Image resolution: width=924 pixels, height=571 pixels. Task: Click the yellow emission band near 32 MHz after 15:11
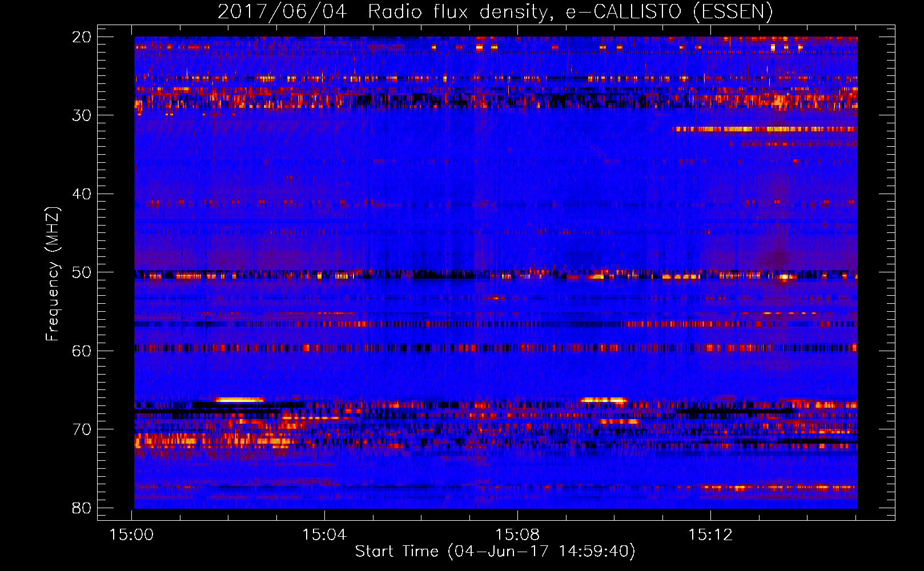tap(765, 129)
